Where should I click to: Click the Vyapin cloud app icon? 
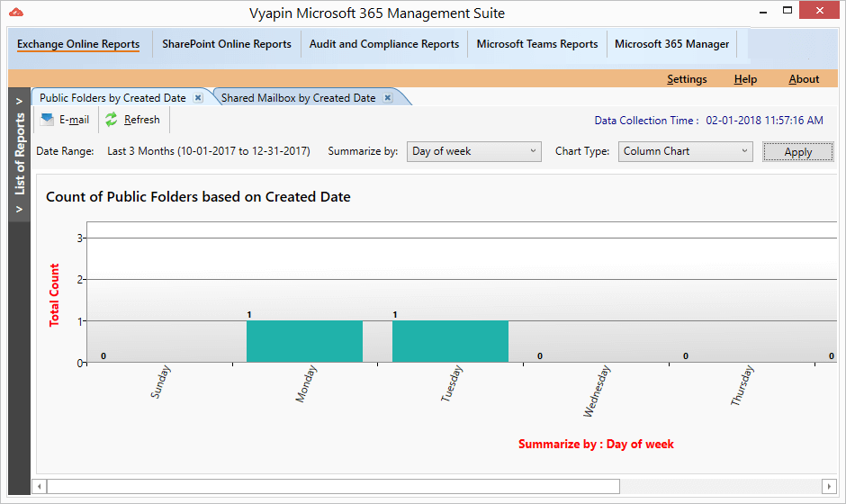click(16, 12)
